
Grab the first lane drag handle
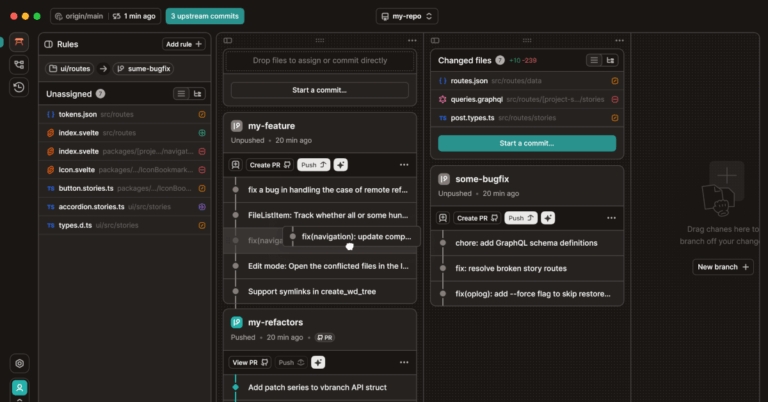pyautogui.click(x=320, y=41)
